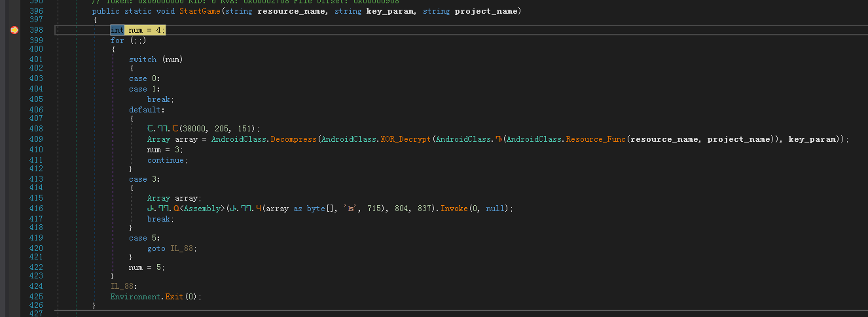The height and width of the screenshot is (317, 868).
Task: Click line number 416 in the gutter
Action: click(x=36, y=209)
